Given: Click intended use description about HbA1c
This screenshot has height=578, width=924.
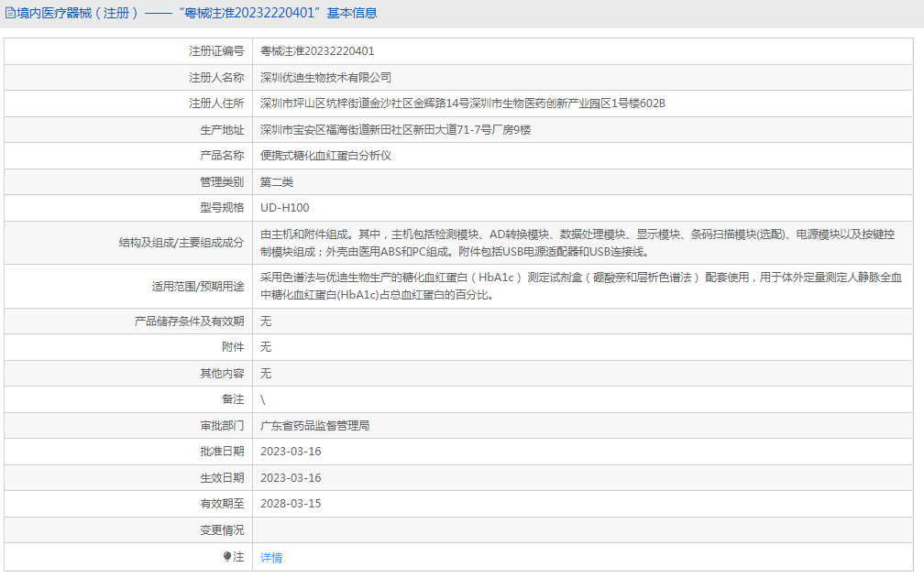Looking at the screenshot, I should pyautogui.click(x=581, y=286).
